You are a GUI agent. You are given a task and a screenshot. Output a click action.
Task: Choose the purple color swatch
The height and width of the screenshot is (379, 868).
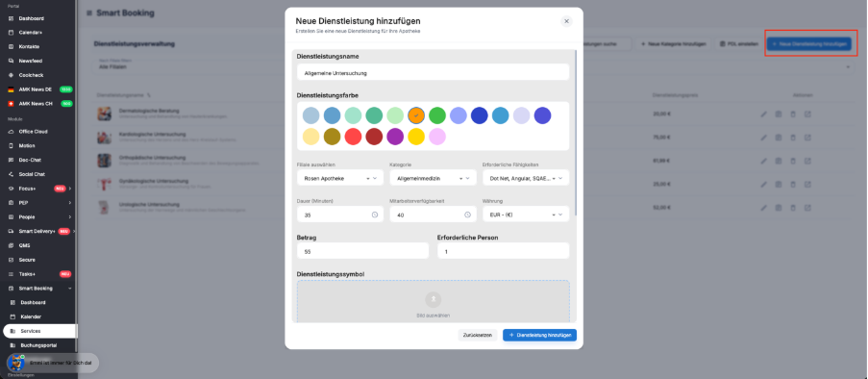395,137
